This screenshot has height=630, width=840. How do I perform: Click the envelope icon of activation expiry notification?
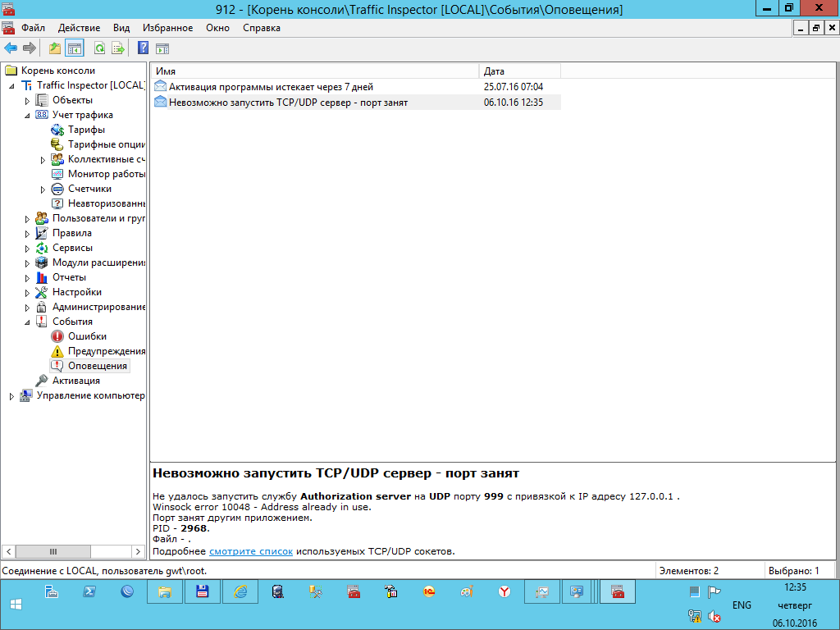pos(160,86)
